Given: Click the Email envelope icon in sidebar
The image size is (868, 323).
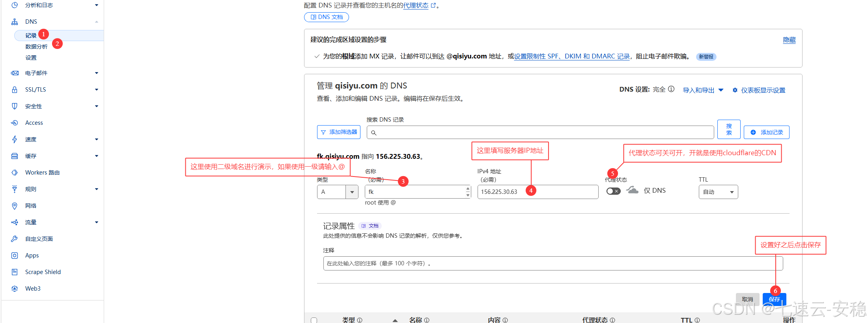Looking at the screenshot, I should (15, 73).
